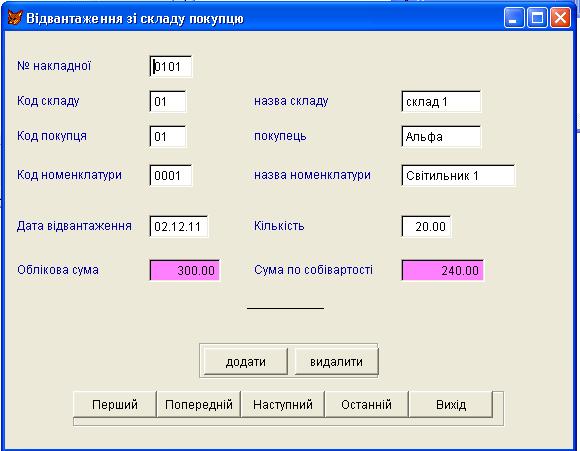Click the Кількість field showing 20.00
580x451 pixels.
(x=426, y=226)
